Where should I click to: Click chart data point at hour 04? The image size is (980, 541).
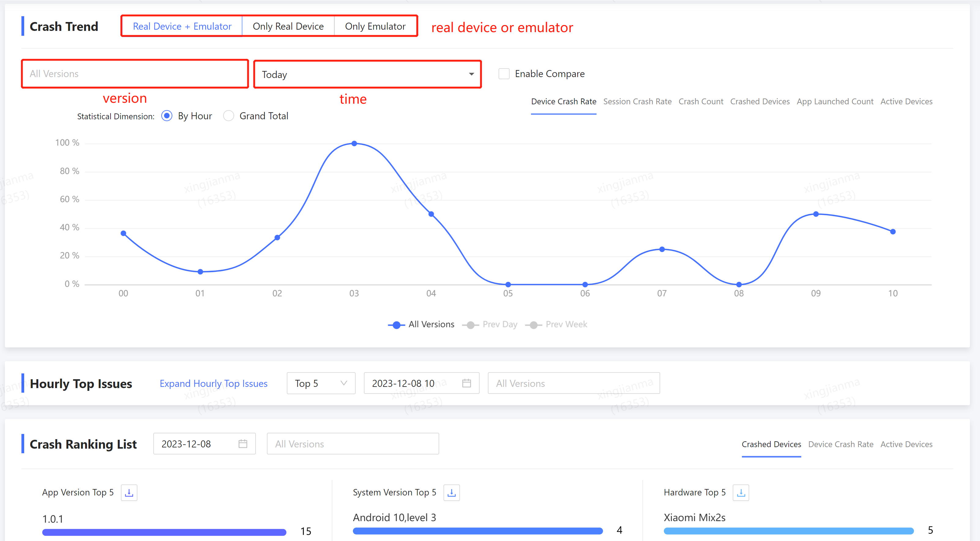click(431, 214)
